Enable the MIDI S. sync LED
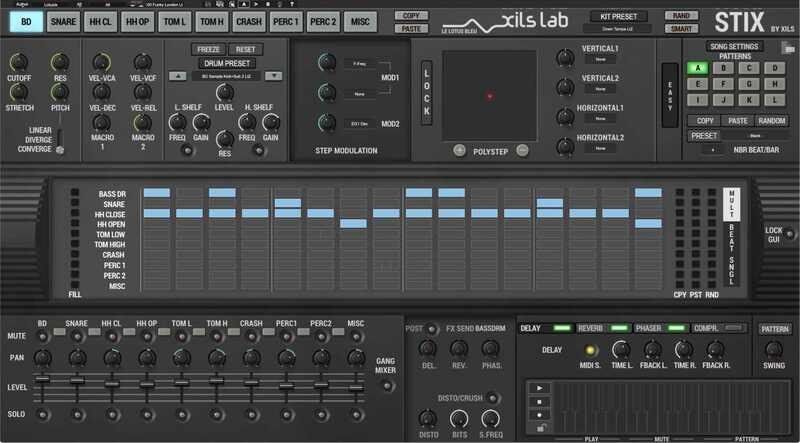This screenshot has height=443, width=800. pos(591,350)
